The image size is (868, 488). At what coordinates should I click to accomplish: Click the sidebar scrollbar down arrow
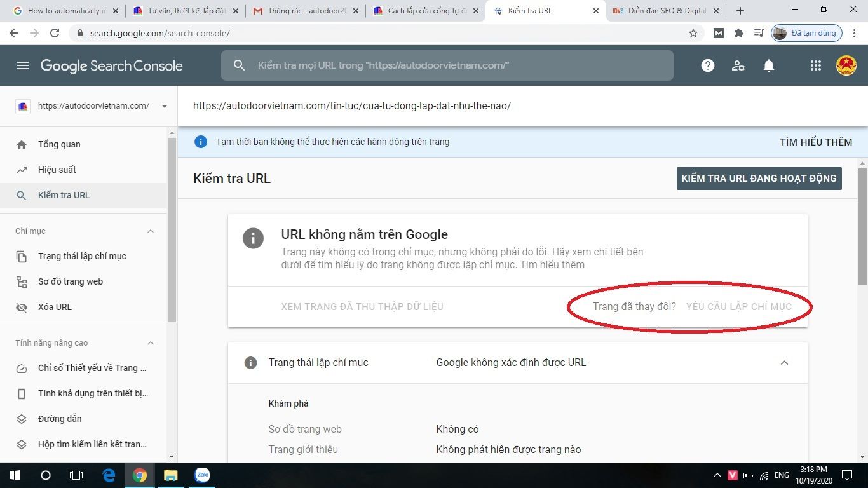click(172, 457)
